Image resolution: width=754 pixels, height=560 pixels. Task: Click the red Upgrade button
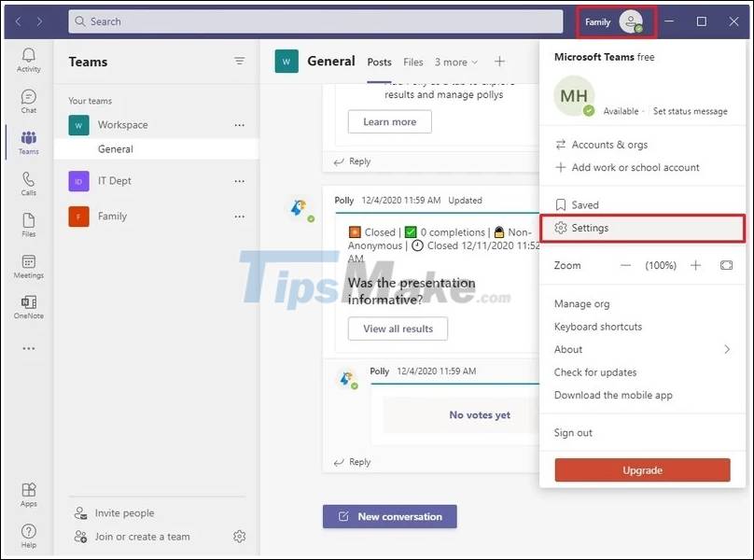click(x=642, y=470)
